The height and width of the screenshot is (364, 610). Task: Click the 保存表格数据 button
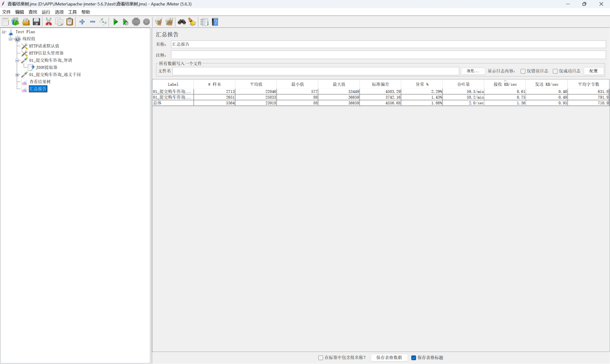389,358
